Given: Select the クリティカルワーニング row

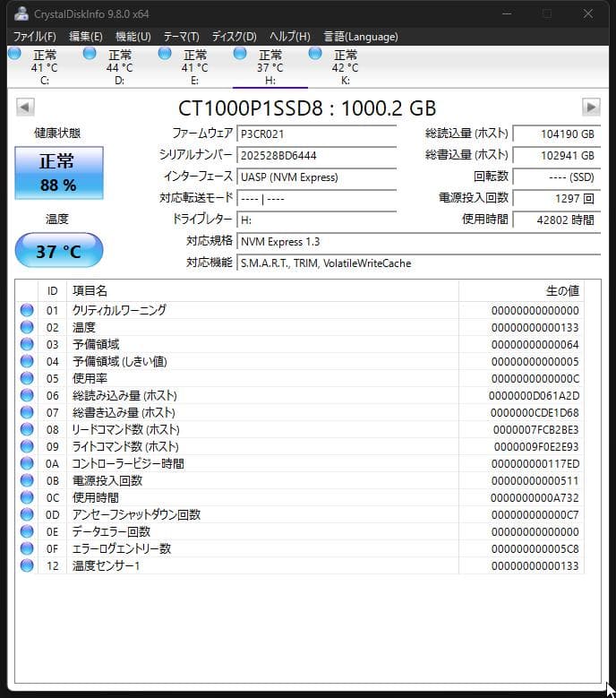Looking at the screenshot, I should click(300, 310).
